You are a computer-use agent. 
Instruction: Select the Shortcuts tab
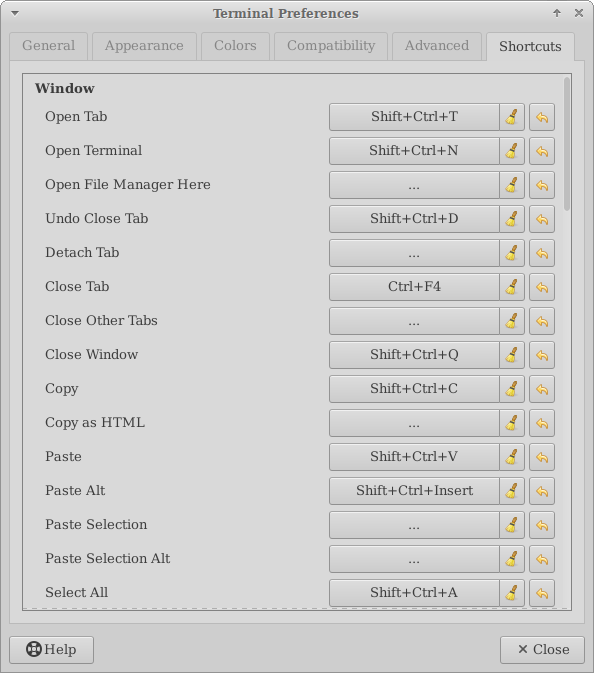click(x=530, y=46)
